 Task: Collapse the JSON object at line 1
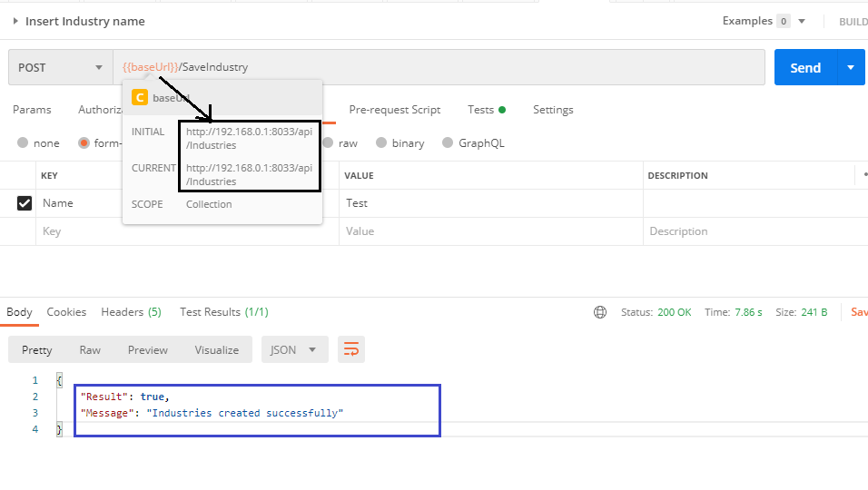[x=59, y=380]
